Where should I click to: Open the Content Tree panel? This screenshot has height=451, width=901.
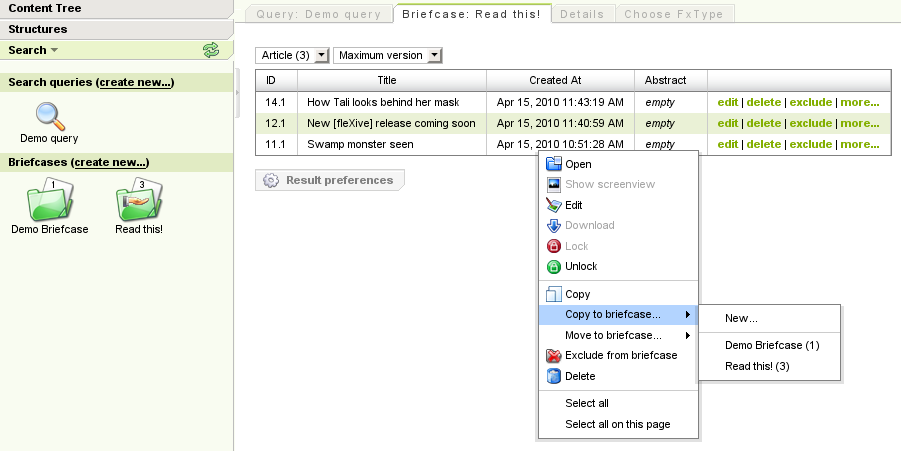(x=117, y=9)
